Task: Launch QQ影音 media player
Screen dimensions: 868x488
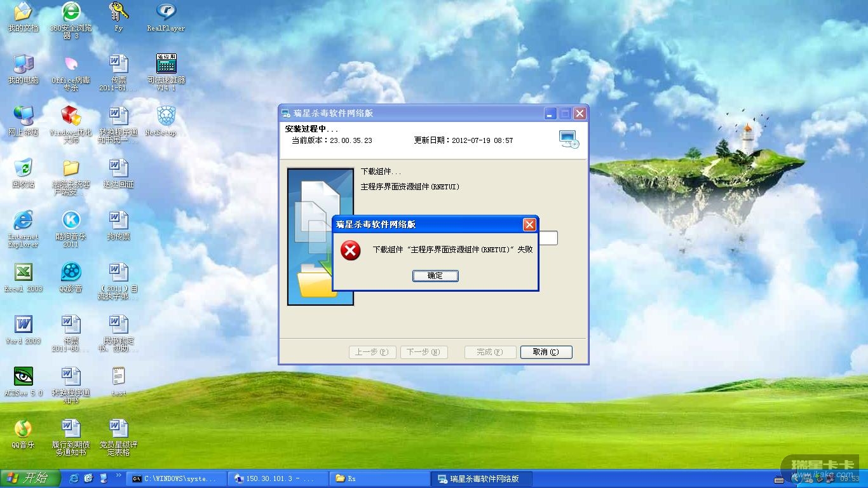Action: coord(71,278)
